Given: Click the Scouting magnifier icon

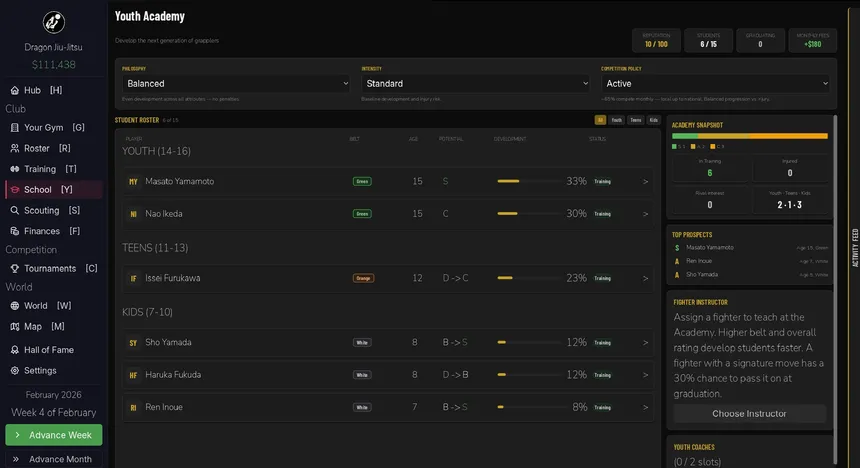Looking at the screenshot, I should [x=15, y=211].
